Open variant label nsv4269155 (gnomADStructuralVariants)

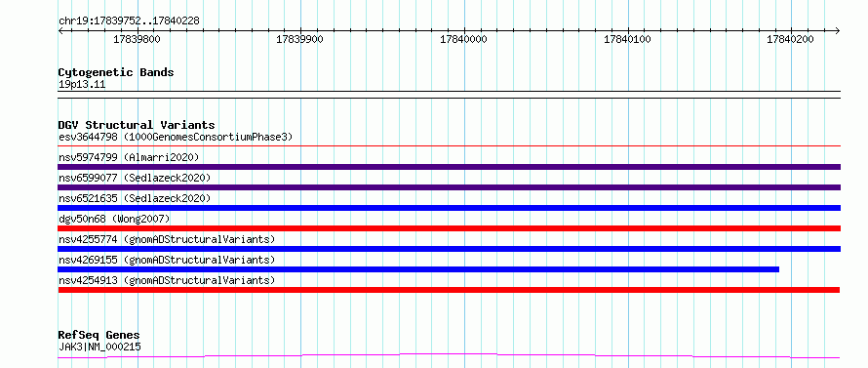[x=167, y=260]
